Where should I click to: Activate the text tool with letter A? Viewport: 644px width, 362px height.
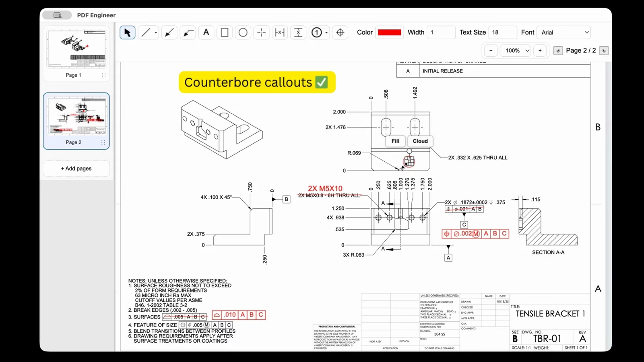[x=206, y=32]
